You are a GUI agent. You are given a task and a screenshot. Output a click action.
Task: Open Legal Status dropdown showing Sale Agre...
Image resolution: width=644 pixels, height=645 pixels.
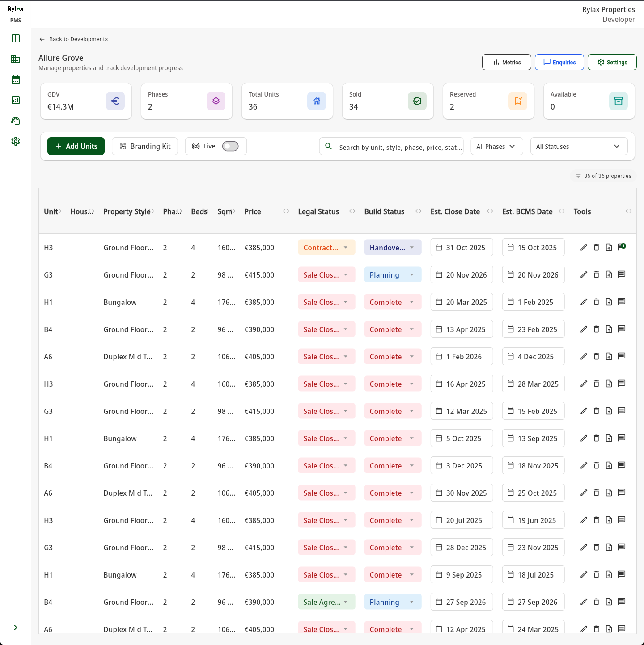[326, 602]
